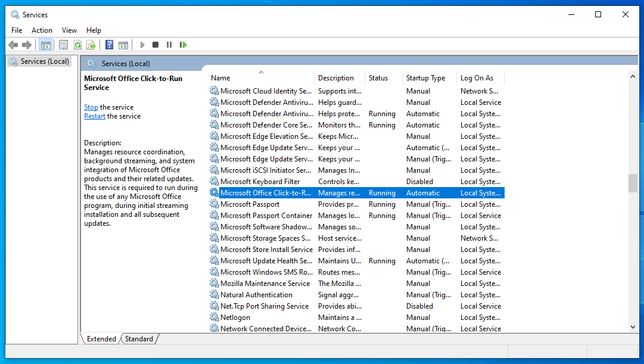Open the View menu
This screenshot has height=364, width=644.
tap(69, 30)
